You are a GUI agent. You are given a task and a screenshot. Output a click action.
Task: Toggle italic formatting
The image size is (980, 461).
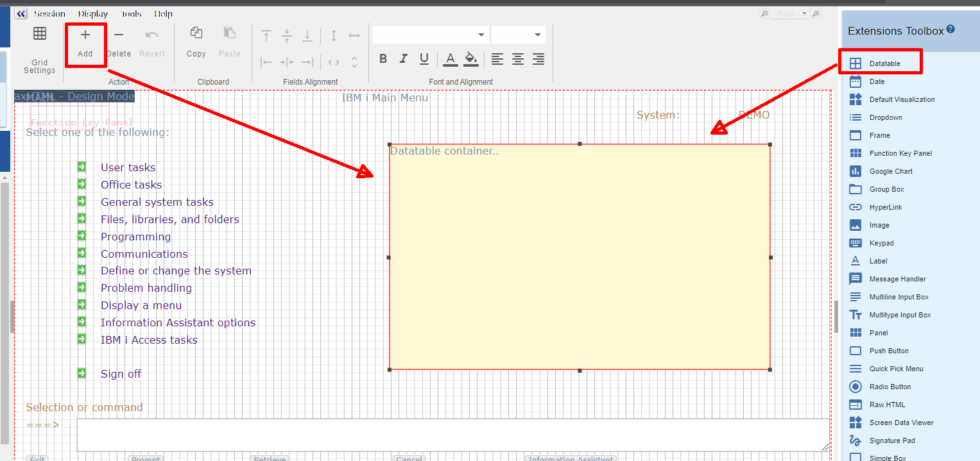(403, 58)
